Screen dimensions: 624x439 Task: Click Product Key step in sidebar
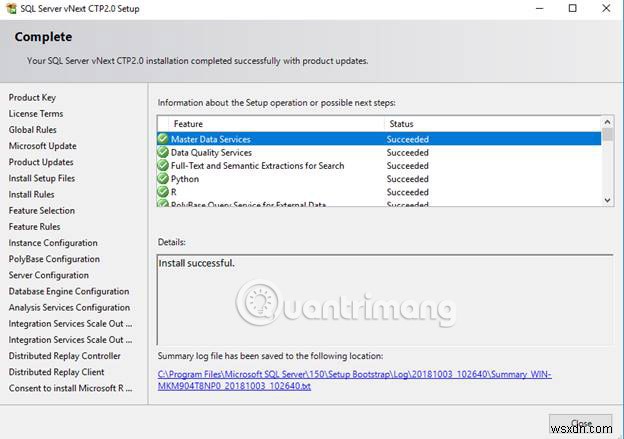coord(32,98)
